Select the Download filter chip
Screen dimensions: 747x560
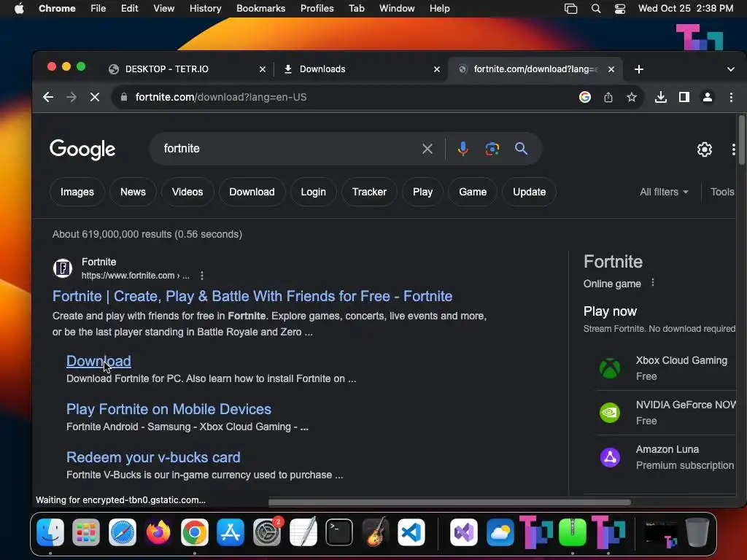pyautogui.click(x=252, y=192)
